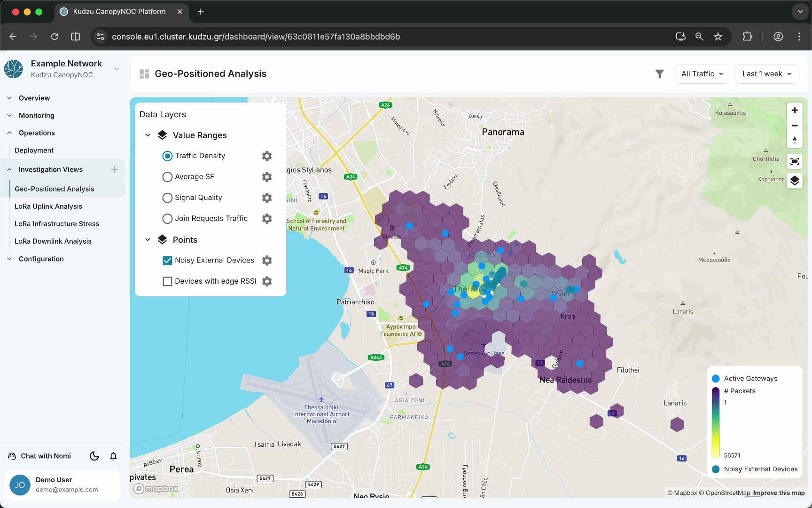
Task: Select the Join Requests Traffic radio button
Action: [167, 219]
